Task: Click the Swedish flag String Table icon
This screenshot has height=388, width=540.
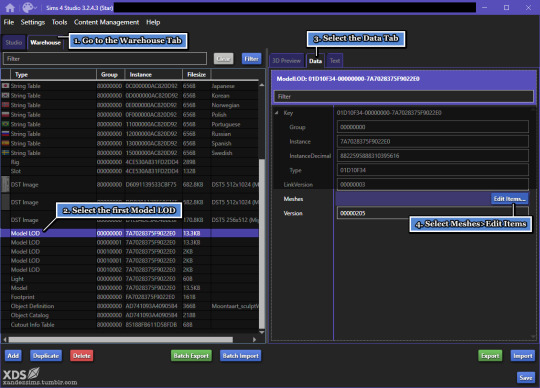Action: click(6, 153)
